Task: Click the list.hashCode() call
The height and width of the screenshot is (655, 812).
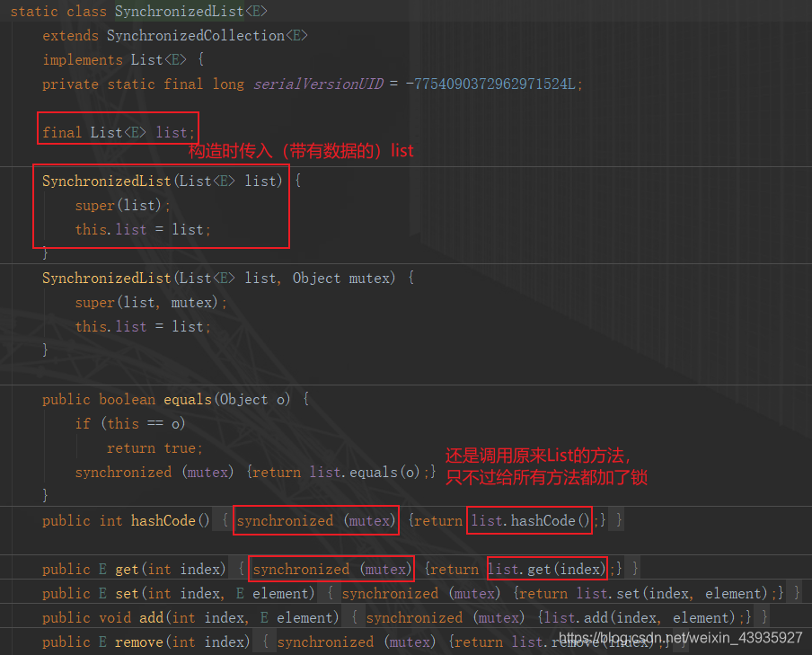Action: tap(530, 520)
